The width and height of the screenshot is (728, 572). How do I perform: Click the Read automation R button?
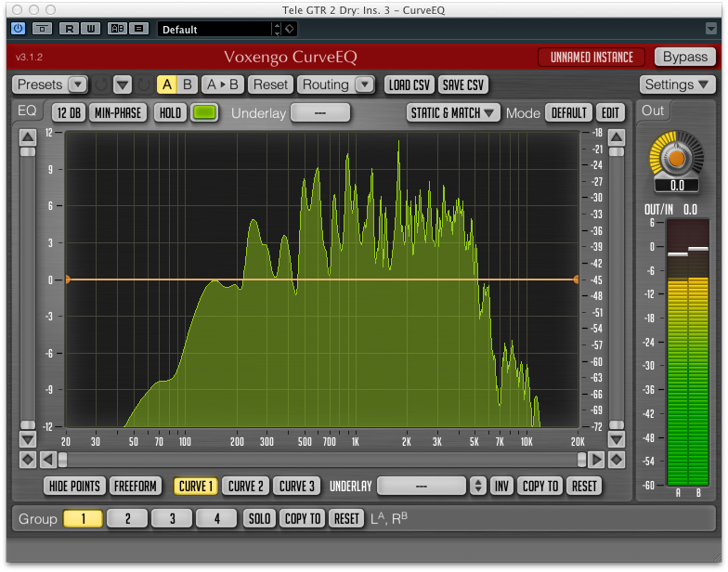click(69, 29)
